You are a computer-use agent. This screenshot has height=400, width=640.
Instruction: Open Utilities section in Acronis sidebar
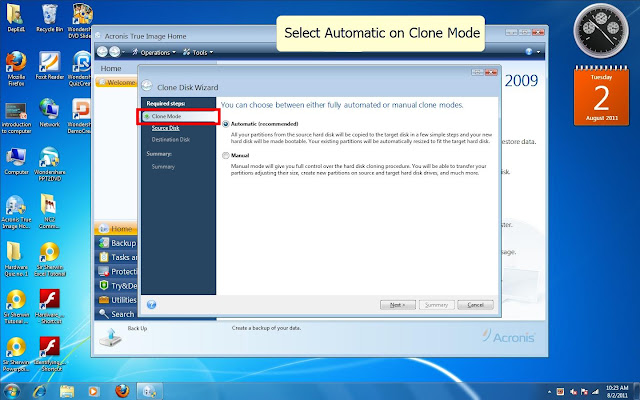tap(116, 300)
